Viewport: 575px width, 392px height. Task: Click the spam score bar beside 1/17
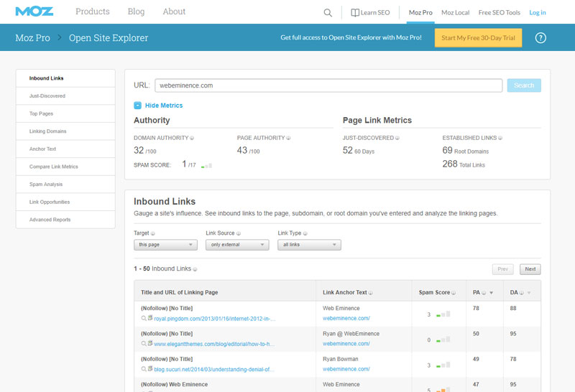[207, 166]
